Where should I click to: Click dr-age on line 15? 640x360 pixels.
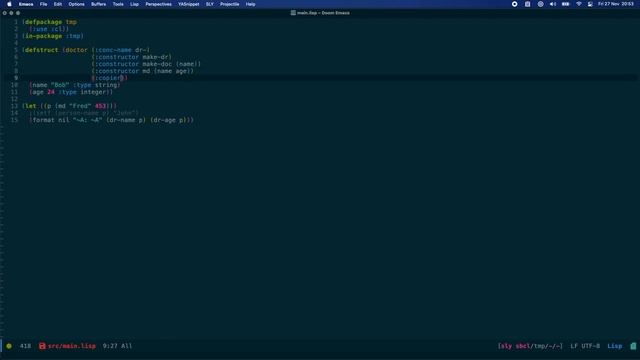pos(164,120)
